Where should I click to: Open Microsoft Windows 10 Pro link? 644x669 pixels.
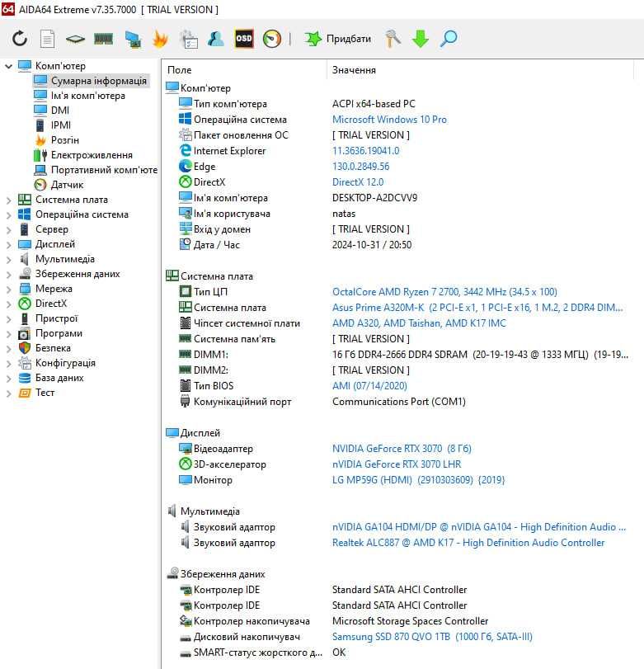click(x=389, y=120)
